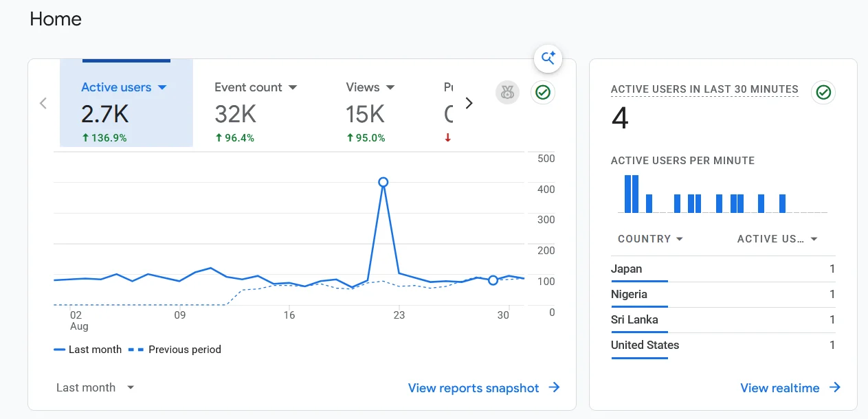The image size is (868, 419).
Task: Click the United States country row
Action: click(x=723, y=346)
